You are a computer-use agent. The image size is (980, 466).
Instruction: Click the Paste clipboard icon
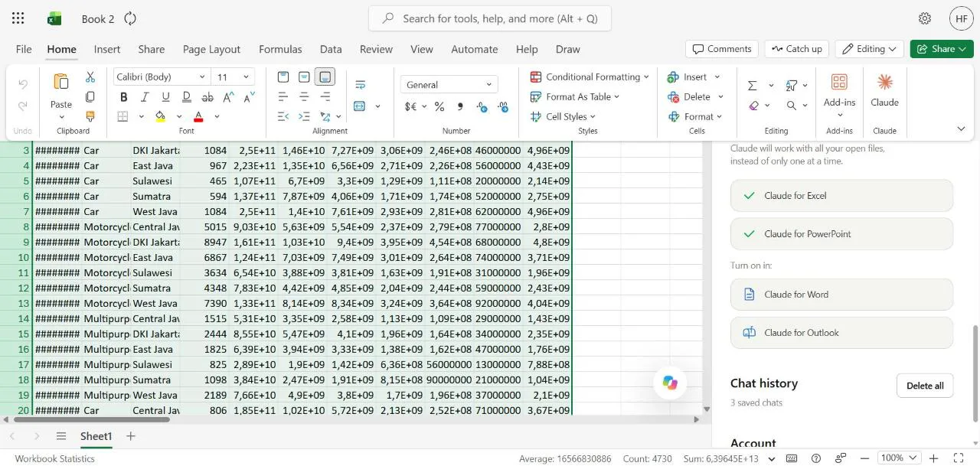pos(61,83)
